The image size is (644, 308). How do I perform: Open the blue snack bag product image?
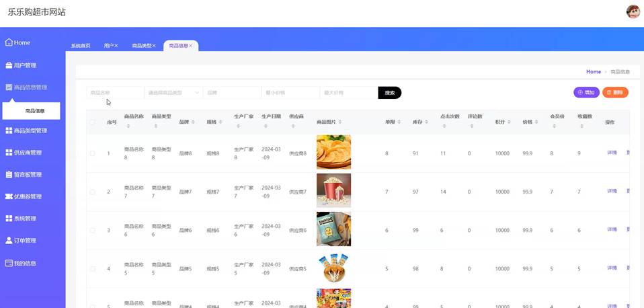pos(333,229)
